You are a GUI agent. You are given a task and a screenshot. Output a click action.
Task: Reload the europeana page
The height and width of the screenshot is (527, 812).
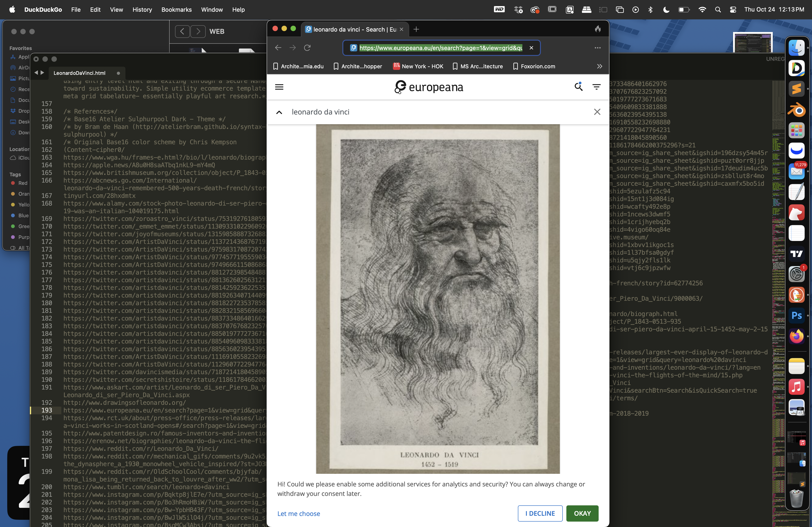pyautogui.click(x=307, y=48)
